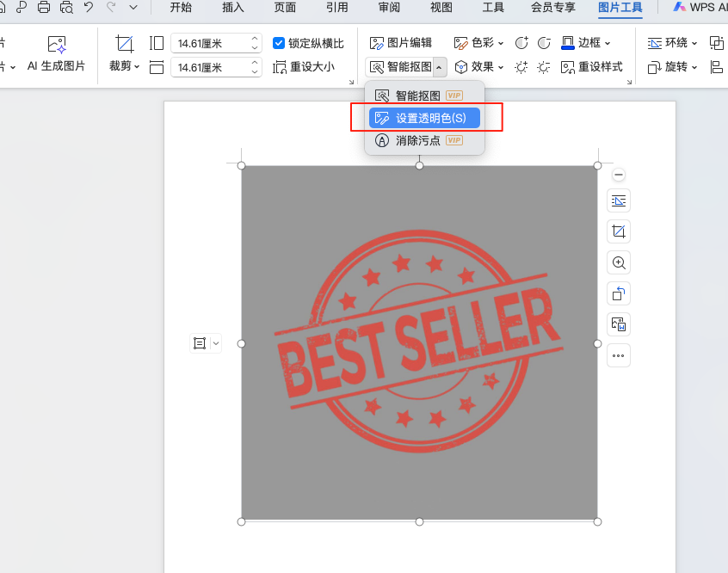The width and height of the screenshot is (728, 573).
Task: Click the BEST SELLER stamp image
Action: click(419, 342)
